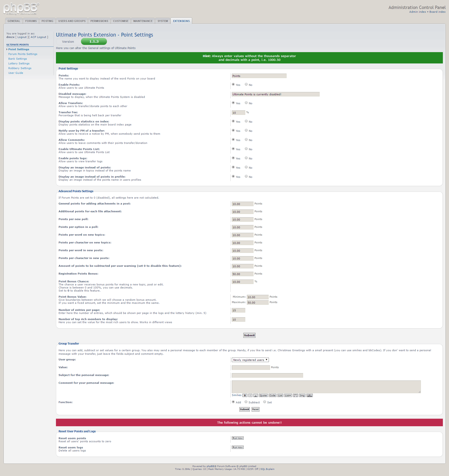Click the Group Transfer Value field
This screenshot has width=449, height=476.
click(x=251, y=367)
